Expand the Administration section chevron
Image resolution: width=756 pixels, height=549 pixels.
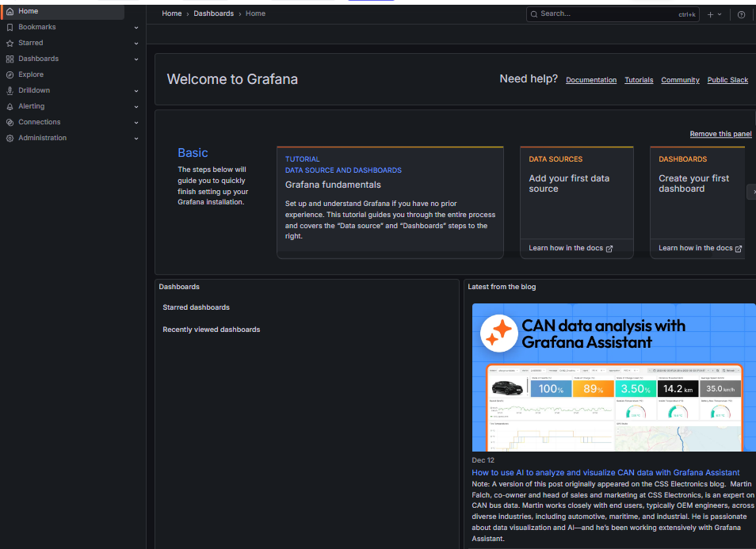point(136,139)
